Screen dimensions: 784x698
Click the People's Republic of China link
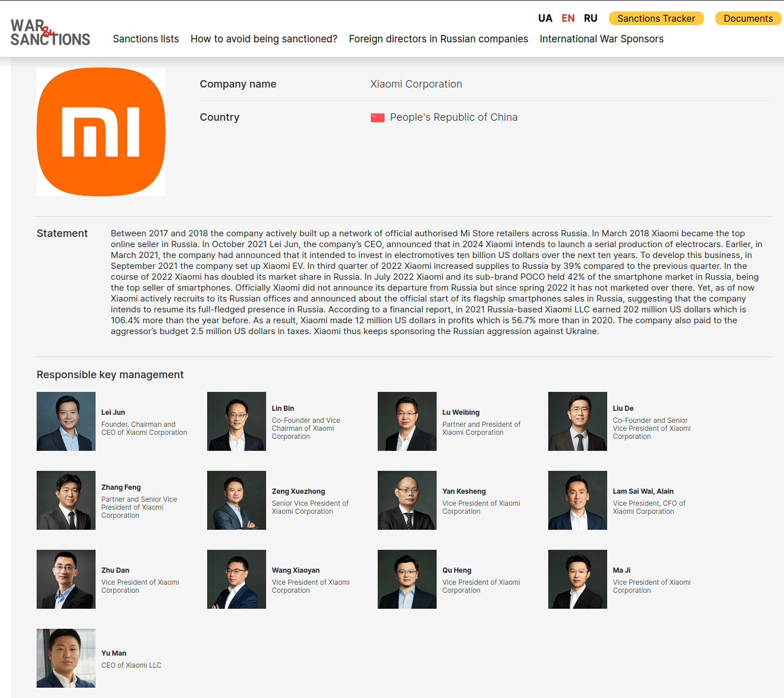click(x=453, y=117)
